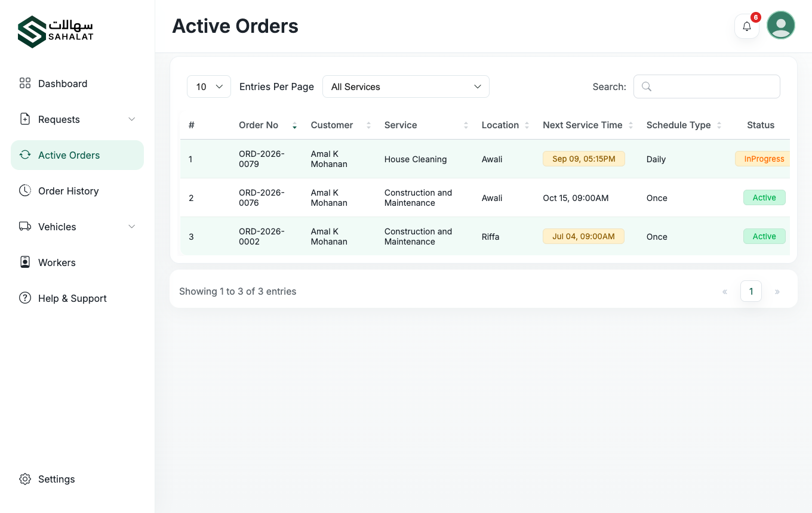Expand the Requests submenu chevron
Image resolution: width=812 pixels, height=513 pixels.
coord(132,119)
